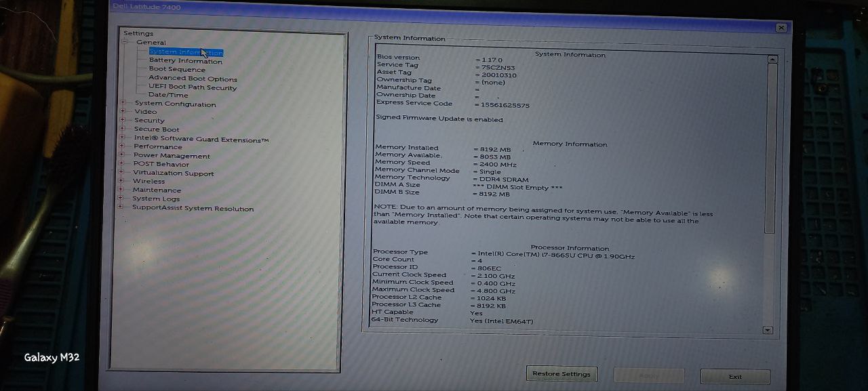Click the Service Tag value 7SCZN53
The height and width of the screenshot is (391, 868).
[498, 68]
